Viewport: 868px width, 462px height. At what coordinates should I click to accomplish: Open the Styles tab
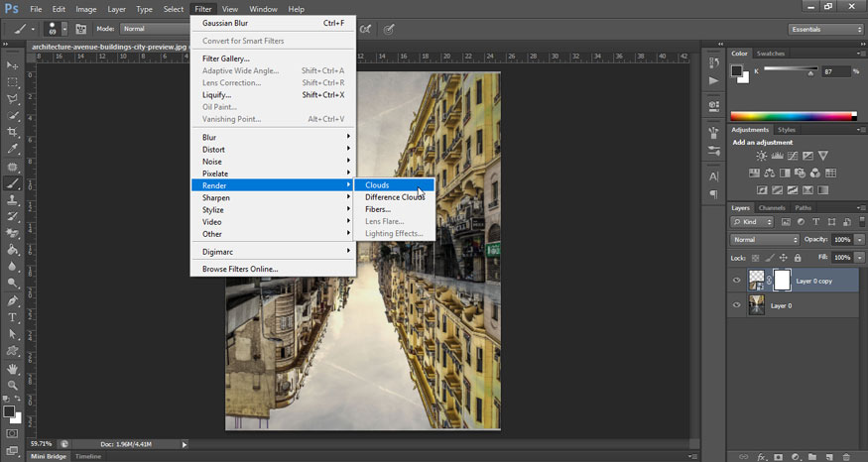(786, 130)
